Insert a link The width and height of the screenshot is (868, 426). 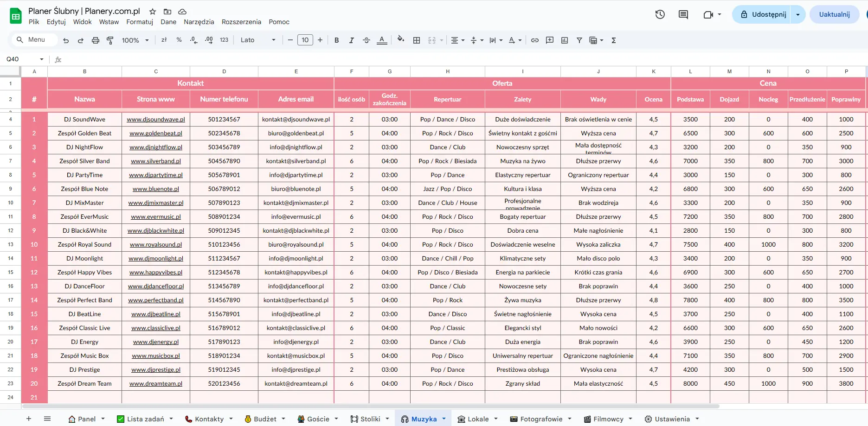pyautogui.click(x=535, y=40)
